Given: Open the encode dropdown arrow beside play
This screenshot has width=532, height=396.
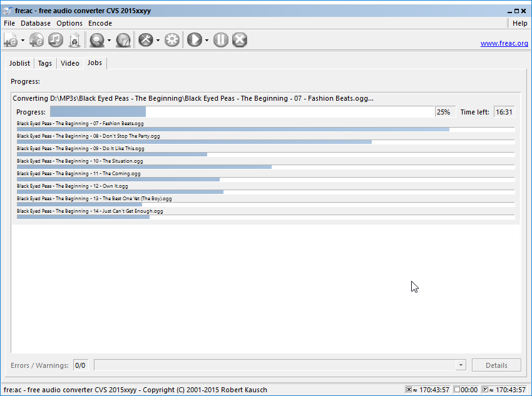Looking at the screenshot, I should (x=207, y=40).
